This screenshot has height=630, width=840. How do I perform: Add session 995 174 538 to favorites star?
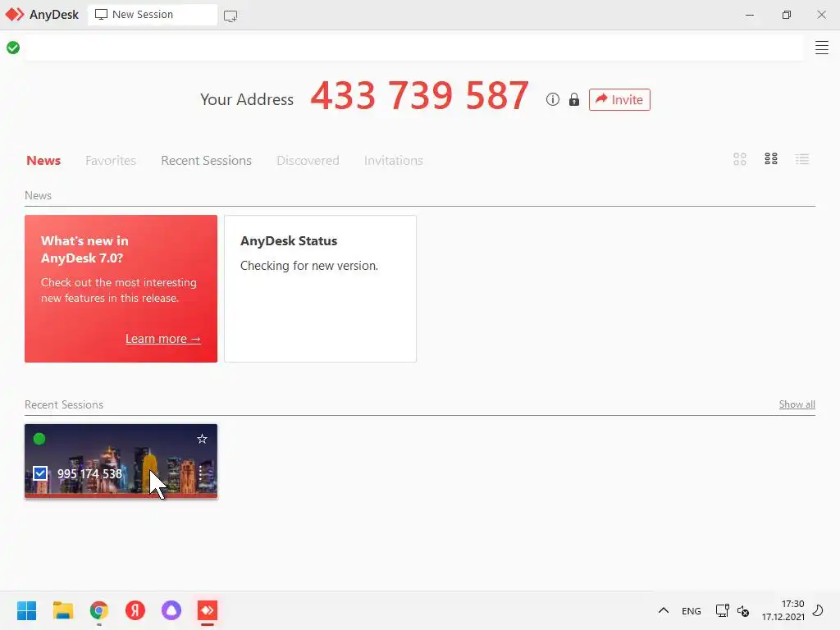click(x=202, y=440)
